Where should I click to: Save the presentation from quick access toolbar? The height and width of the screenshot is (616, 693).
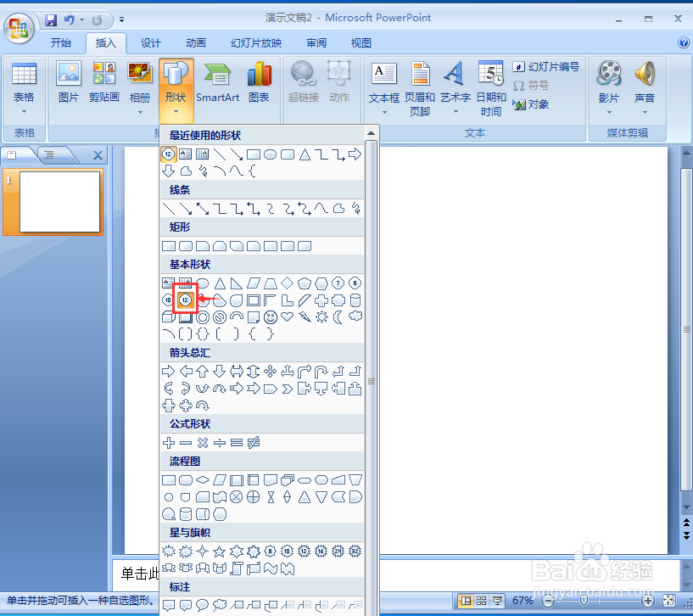(x=51, y=20)
